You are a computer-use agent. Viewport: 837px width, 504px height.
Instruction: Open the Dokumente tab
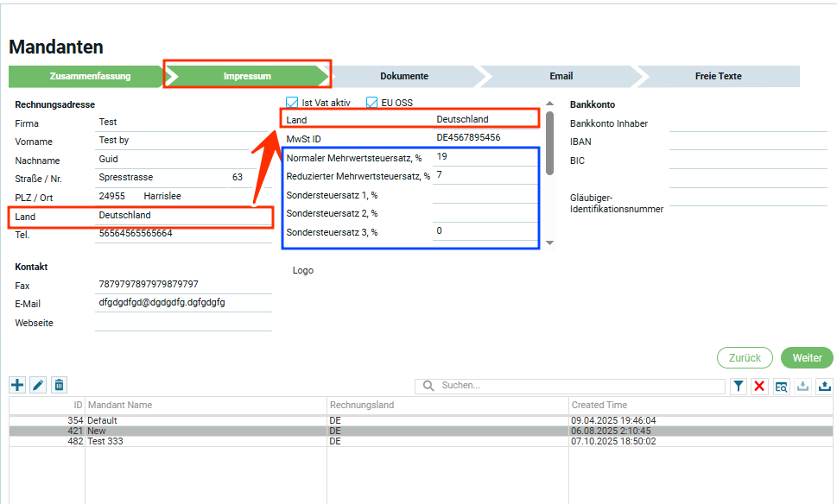click(404, 76)
